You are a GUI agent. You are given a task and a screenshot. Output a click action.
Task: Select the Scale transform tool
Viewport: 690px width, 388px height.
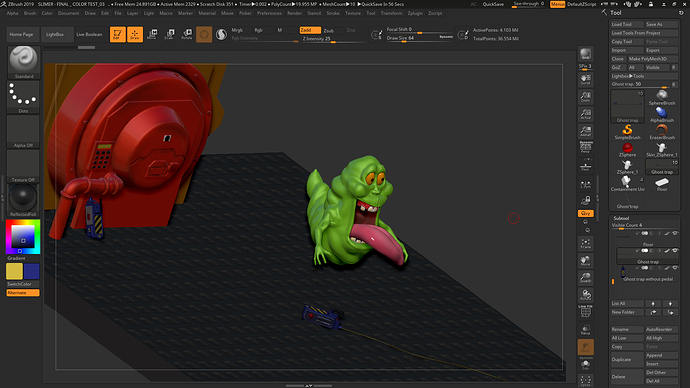point(169,34)
